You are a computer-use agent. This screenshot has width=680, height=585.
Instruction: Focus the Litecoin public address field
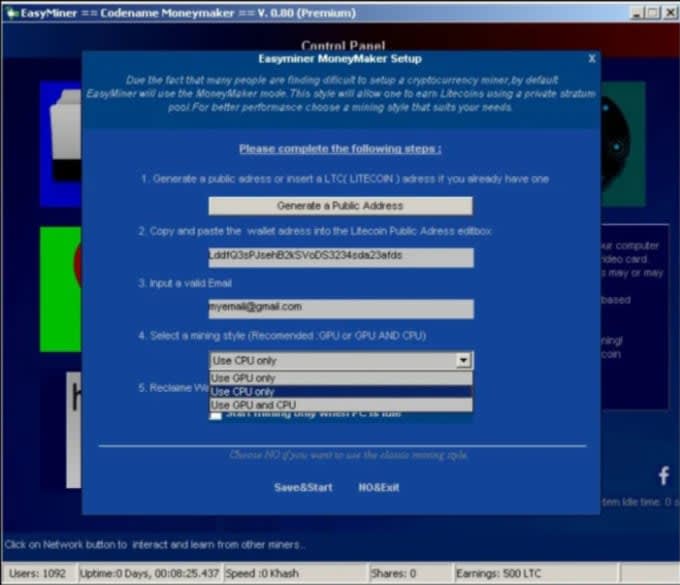(341, 257)
